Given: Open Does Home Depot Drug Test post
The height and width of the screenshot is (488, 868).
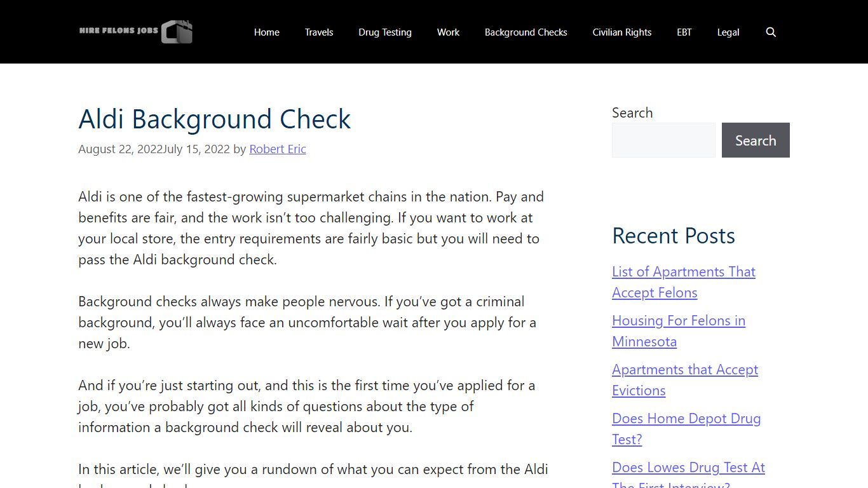Looking at the screenshot, I should [686, 429].
